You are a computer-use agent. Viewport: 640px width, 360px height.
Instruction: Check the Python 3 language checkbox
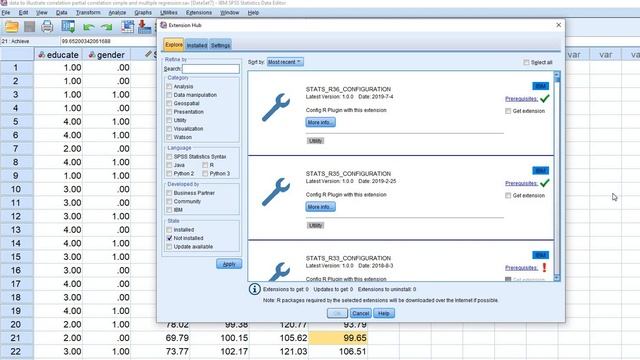[x=205, y=173]
